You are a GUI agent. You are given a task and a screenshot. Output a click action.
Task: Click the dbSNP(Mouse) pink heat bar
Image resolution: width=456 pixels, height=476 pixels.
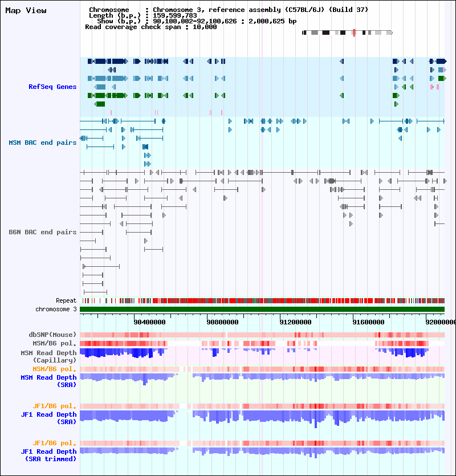tap(262, 335)
